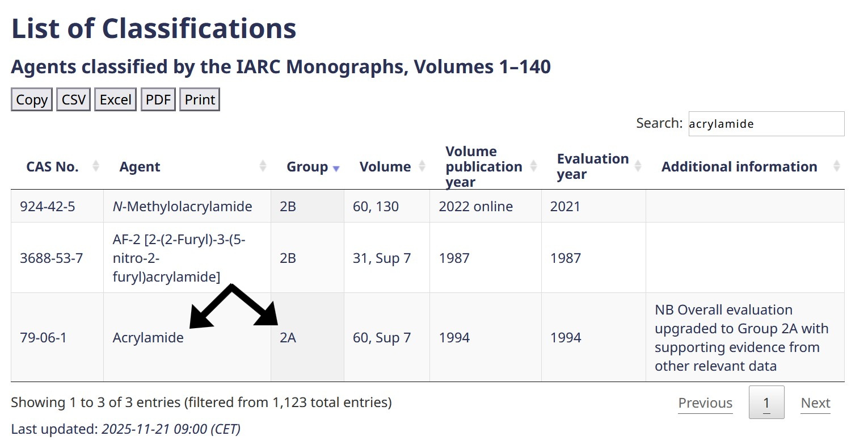Print the classifications table
The image size is (868, 440).
pyautogui.click(x=200, y=100)
